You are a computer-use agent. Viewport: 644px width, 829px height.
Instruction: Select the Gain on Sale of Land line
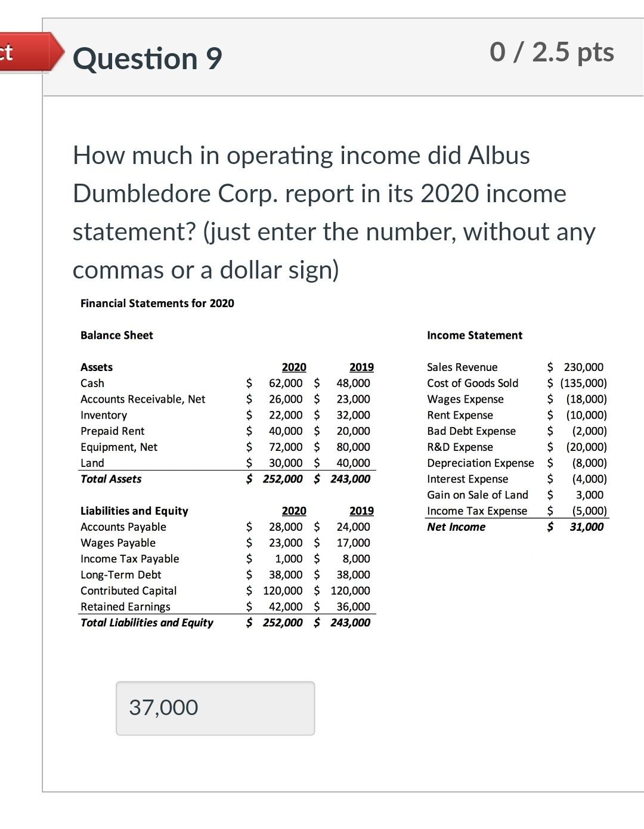click(477, 494)
